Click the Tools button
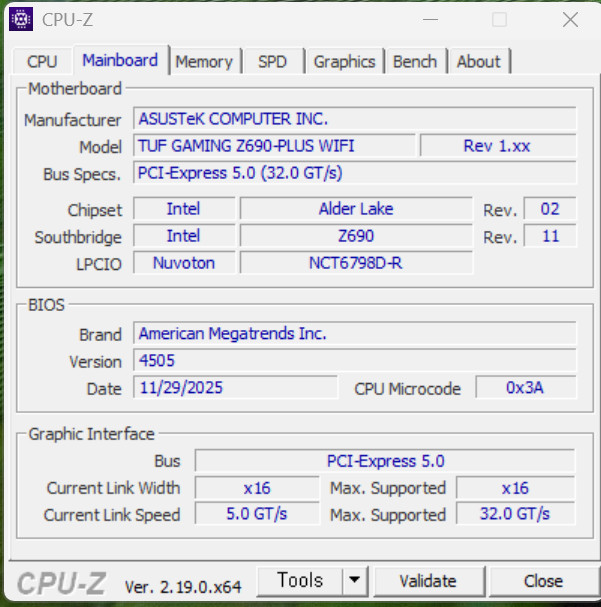 point(300,581)
